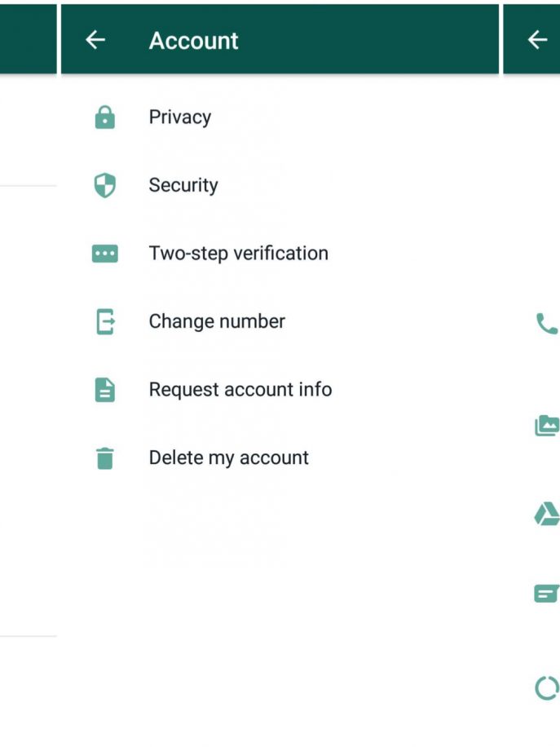The image size is (560, 747).
Task: Tap the back arrow on the right-edge screen
Action: coord(537,40)
